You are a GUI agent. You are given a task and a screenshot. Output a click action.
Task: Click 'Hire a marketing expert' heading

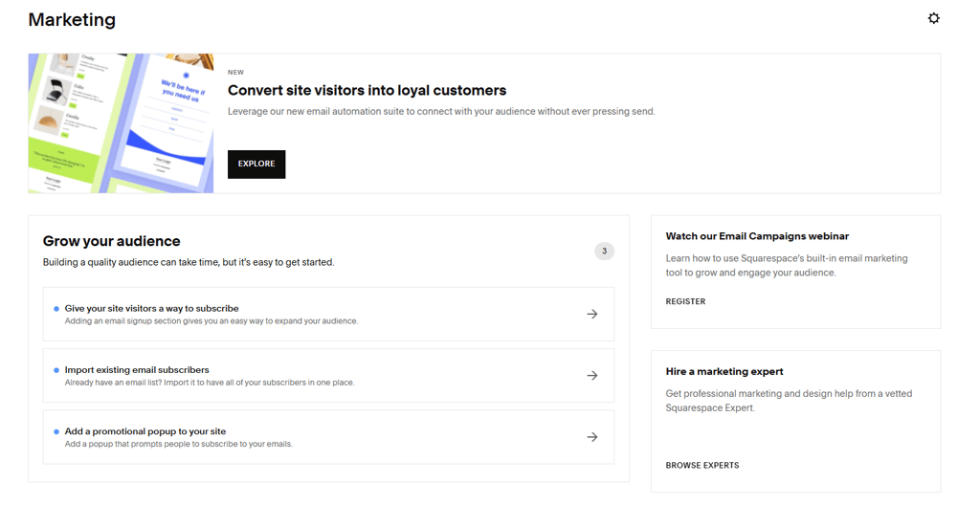(x=724, y=371)
